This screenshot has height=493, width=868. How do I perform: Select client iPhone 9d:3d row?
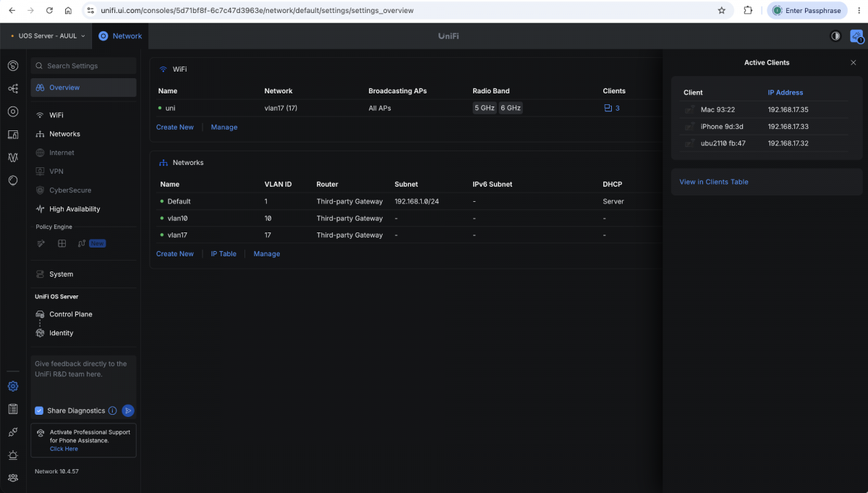tap(765, 127)
